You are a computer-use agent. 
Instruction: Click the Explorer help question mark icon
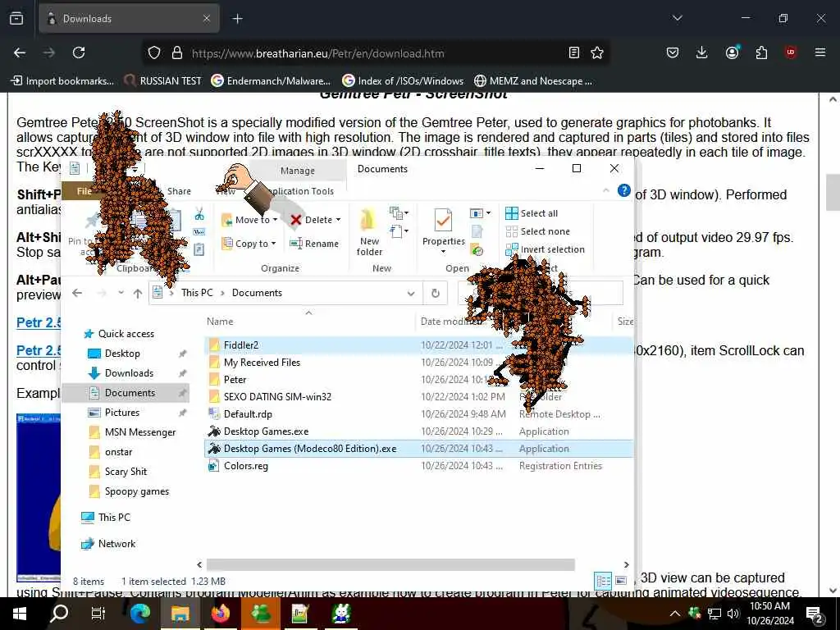click(624, 190)
